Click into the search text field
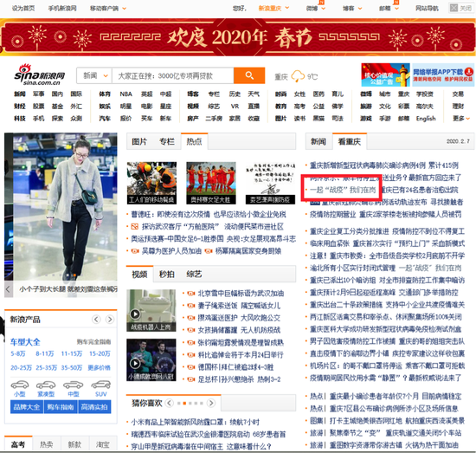 click(x=173, y=75)
